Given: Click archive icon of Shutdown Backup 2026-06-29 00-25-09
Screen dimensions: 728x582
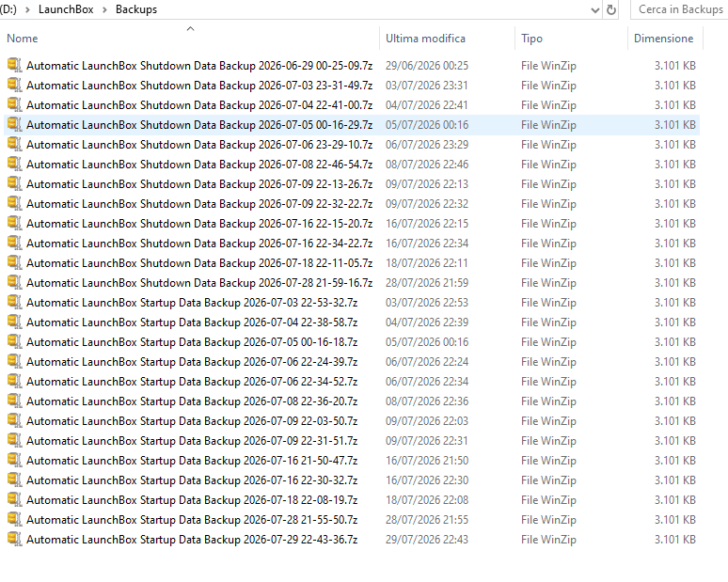Looking at the screenshot, I should point(14,66).
